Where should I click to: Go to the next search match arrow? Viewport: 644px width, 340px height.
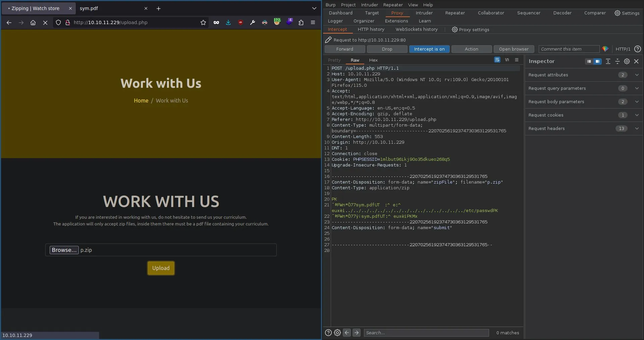point(357,333)
